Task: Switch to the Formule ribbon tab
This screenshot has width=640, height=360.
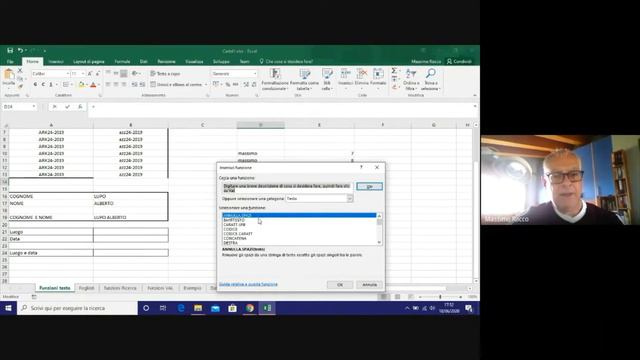Action: click(x=122, y=61)
